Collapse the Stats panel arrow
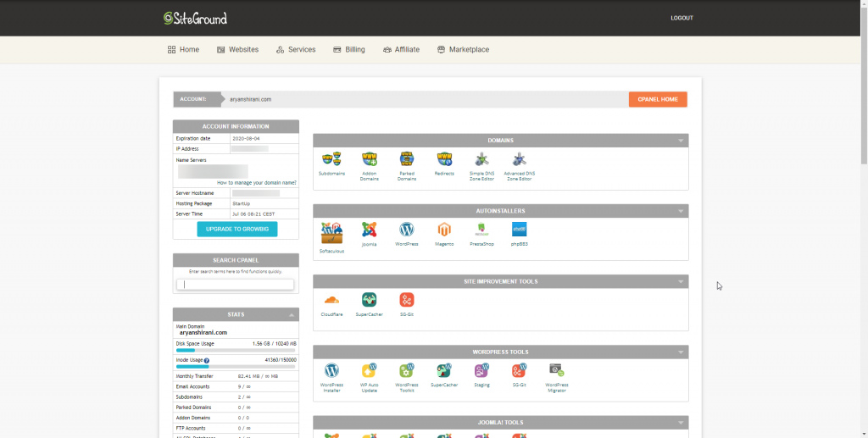The height and width of the screenshot is (438, 868). 292,314
